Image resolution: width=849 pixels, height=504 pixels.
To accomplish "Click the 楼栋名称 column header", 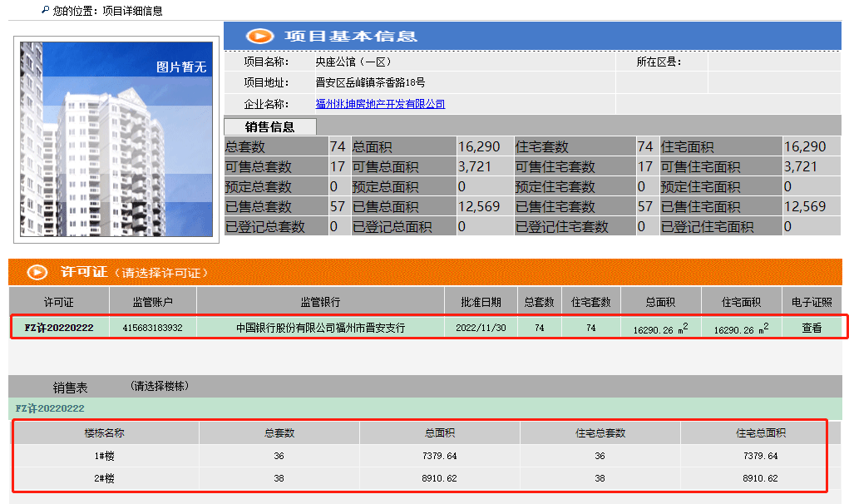I will point(105,433).
